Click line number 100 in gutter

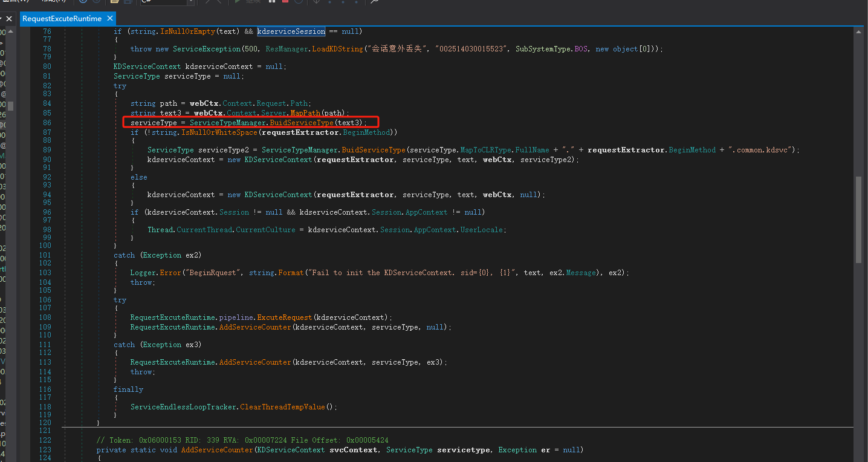(45, 246)
